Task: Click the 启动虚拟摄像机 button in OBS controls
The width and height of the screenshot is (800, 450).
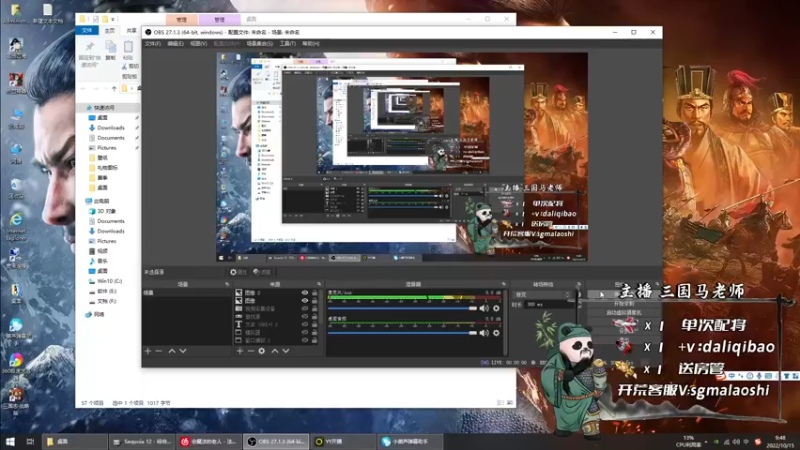Action: click(623, 312)
